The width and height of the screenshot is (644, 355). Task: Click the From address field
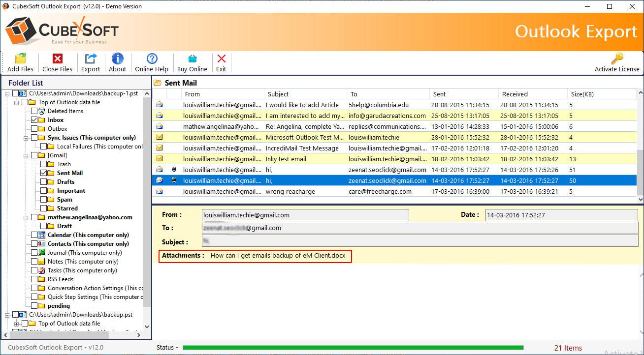coord(305,215)
